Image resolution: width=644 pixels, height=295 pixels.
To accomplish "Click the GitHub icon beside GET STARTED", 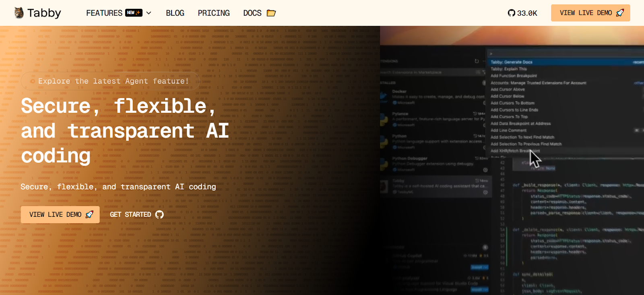I will tap(159, 214).
